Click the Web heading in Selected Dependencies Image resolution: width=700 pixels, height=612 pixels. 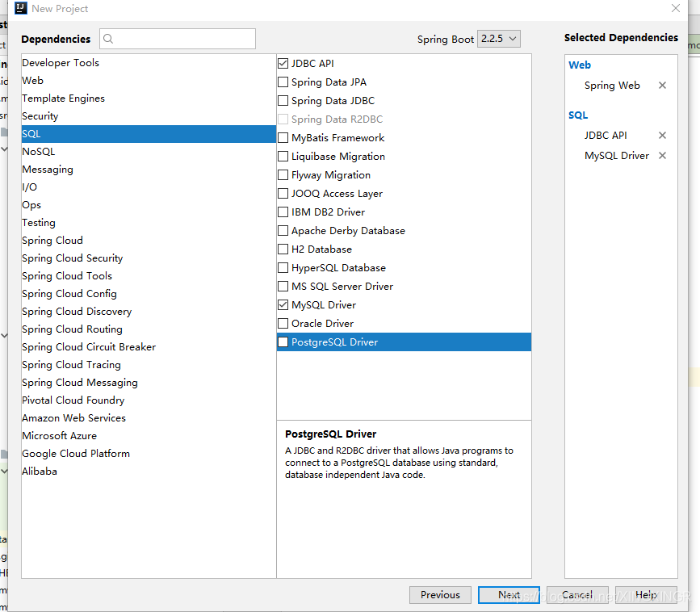coord(580,65)
